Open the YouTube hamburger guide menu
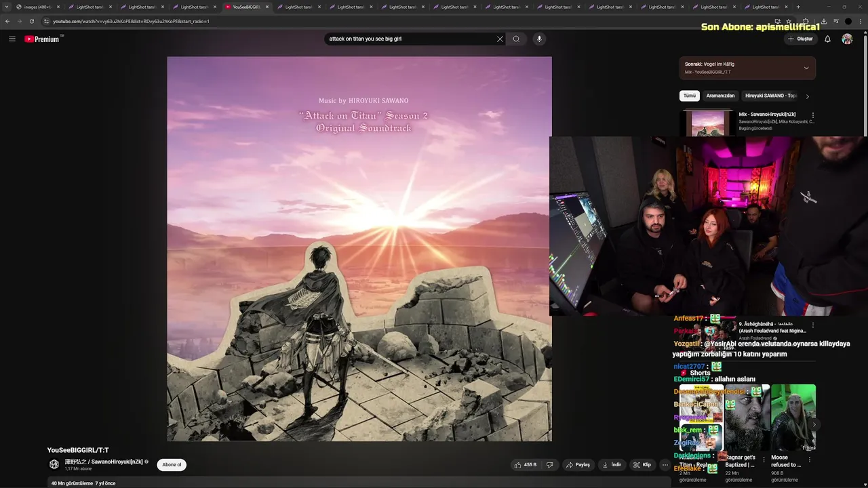Viewport: 868px width, 488px height. coord(12,39)
